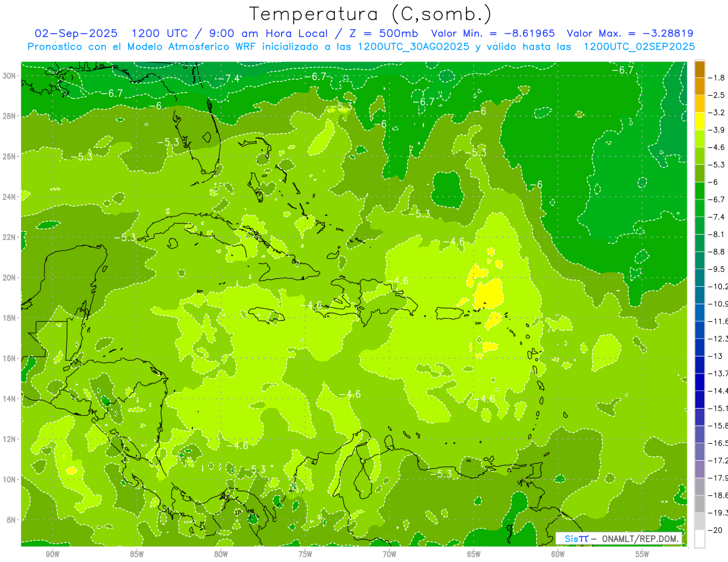This screenshot has height=562, width=728.
Task: Click the '12N' latitude axis label
Action: 10,439
